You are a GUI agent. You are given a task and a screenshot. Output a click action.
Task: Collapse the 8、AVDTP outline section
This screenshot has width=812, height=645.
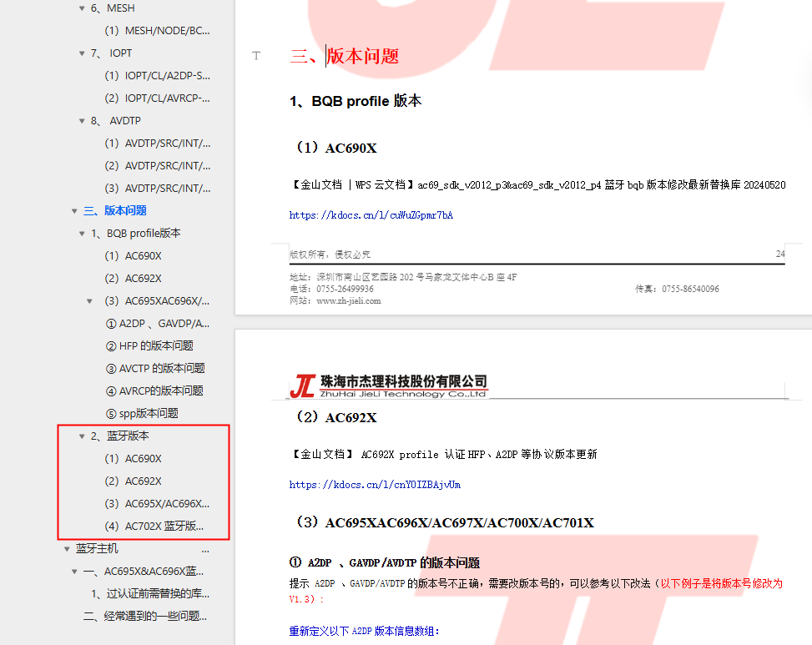click(x=82, y=121)
